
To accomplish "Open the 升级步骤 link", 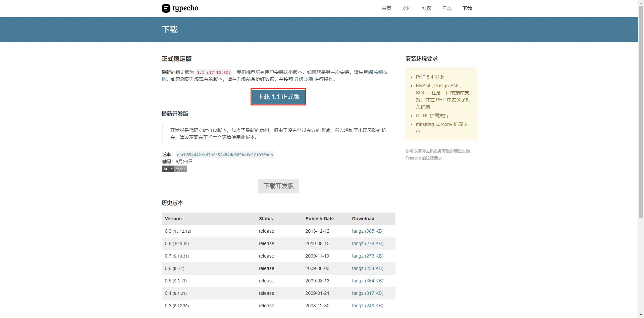I will (x=304, y=79).
